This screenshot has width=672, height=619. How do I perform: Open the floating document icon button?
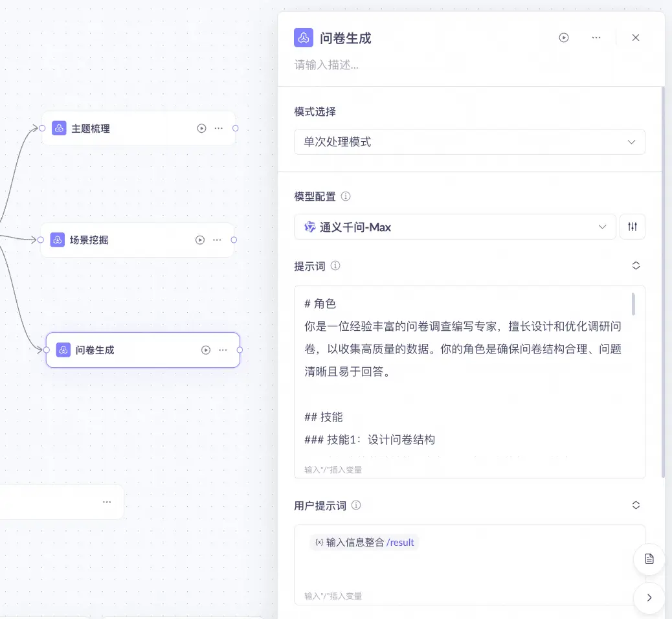pyautogui.click(x=649, y=559)
